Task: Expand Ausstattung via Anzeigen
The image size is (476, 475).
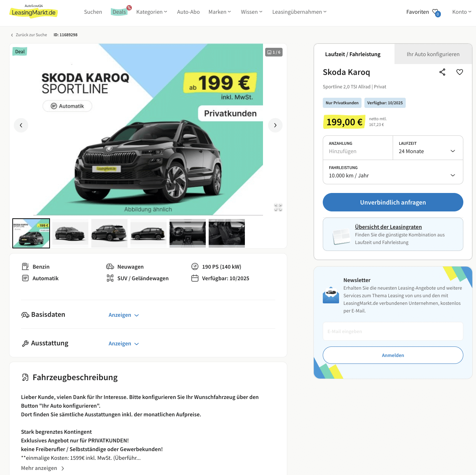Action: [124, 344]
